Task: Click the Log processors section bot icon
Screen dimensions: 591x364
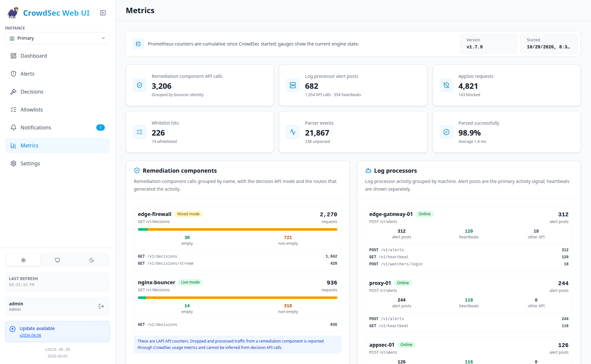Action: click(368, 171)
